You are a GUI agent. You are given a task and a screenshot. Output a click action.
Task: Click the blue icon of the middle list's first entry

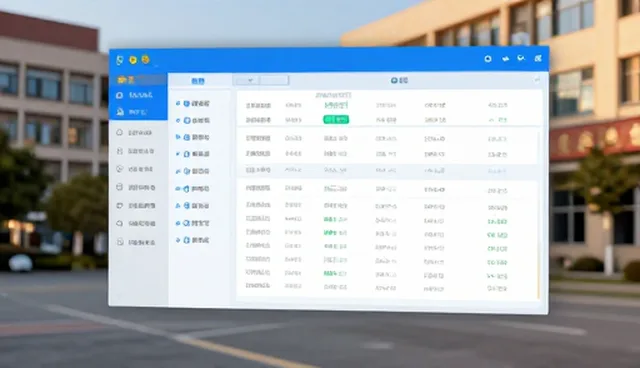pos(187,104)
